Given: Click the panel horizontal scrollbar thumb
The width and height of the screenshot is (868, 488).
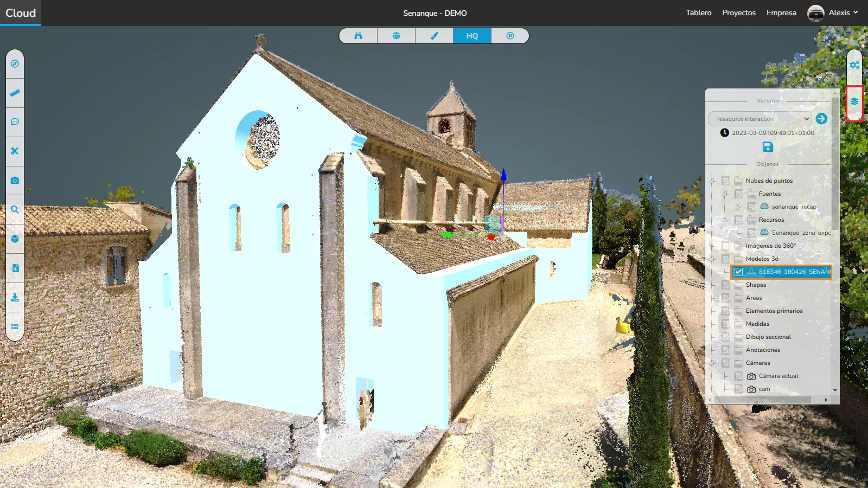Looking at the screenshot, I should point(763,400).
